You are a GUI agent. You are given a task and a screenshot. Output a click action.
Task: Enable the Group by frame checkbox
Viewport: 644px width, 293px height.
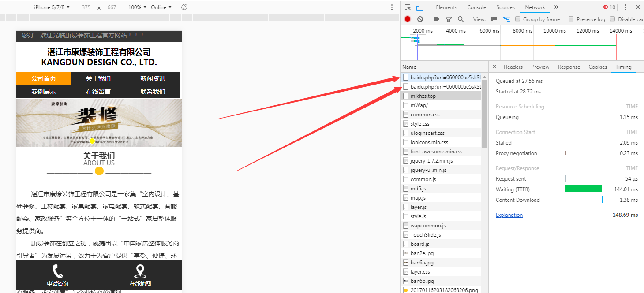coord(518,19)
